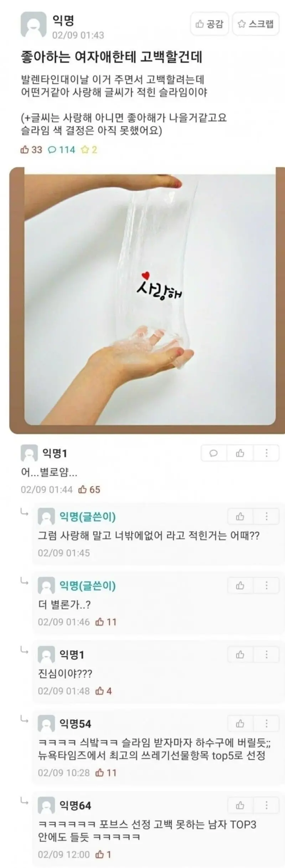The image size is (285, 868).
Task: Like 익명54's slime comment
Action: tap(240, 724)
